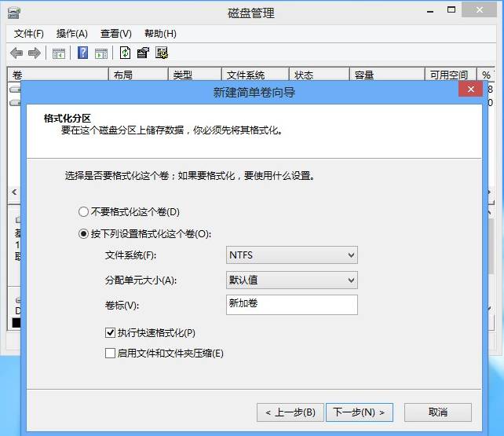This screenshot has width=504, height=436.
Task: Sort by the 可用空间 column header
Action: [x=451, y=75]
